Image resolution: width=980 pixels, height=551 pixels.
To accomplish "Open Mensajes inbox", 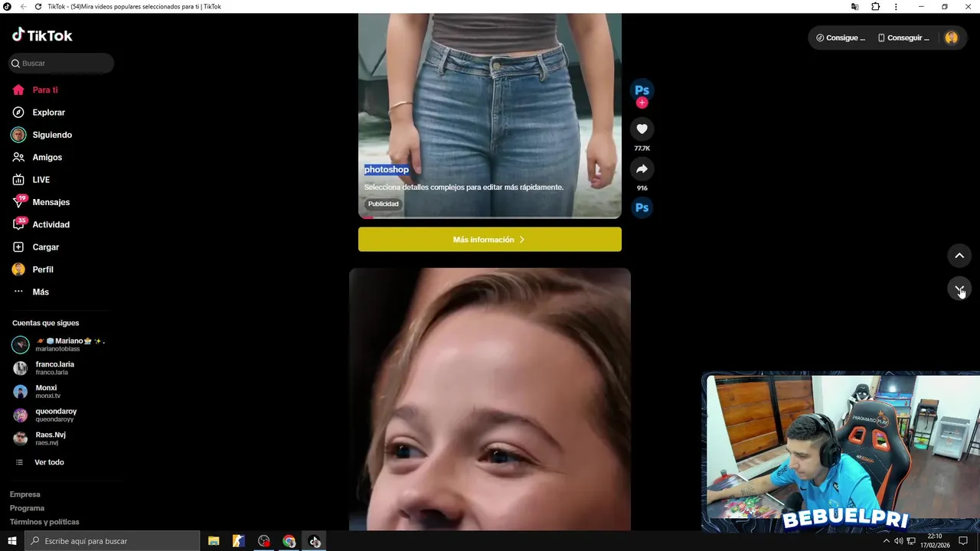I will 51,202.
